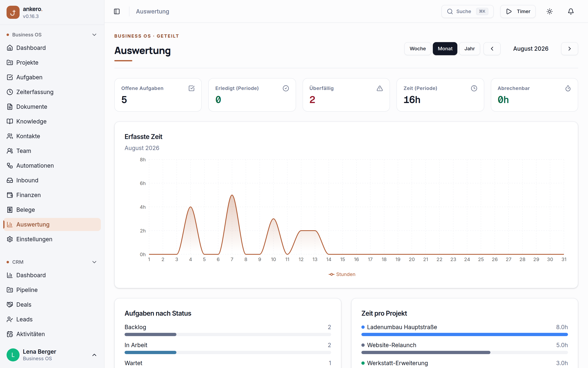Screen dimensions: 588x368
Task: Click the theme sun icon
Action: 550,11
